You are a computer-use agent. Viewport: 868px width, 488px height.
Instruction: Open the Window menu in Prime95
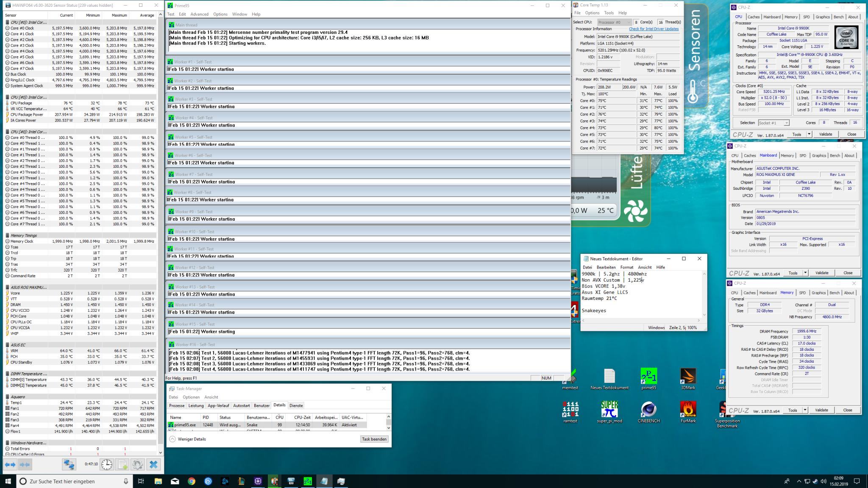239,14
